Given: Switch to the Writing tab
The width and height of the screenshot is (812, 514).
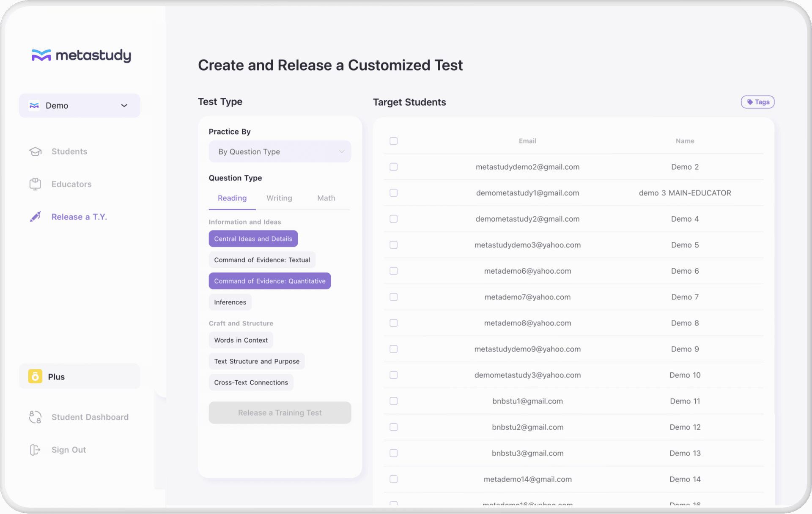Looking at the screenshot, I should [x=279, y=198].
